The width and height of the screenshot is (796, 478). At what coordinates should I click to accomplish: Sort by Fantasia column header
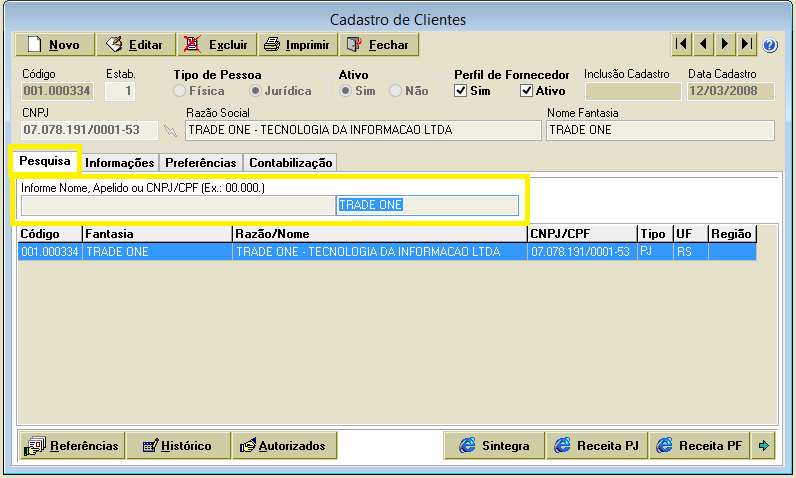click(x=157, y=234)
